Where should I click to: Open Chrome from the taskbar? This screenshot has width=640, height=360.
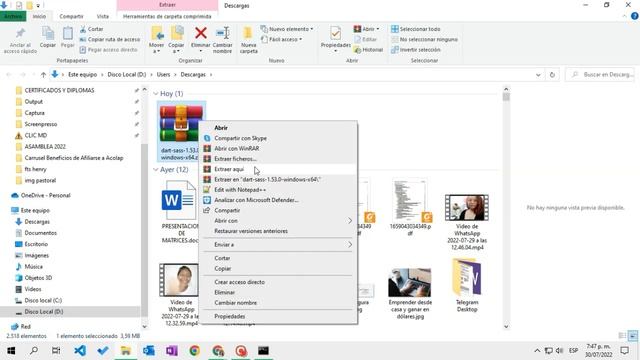194,350
